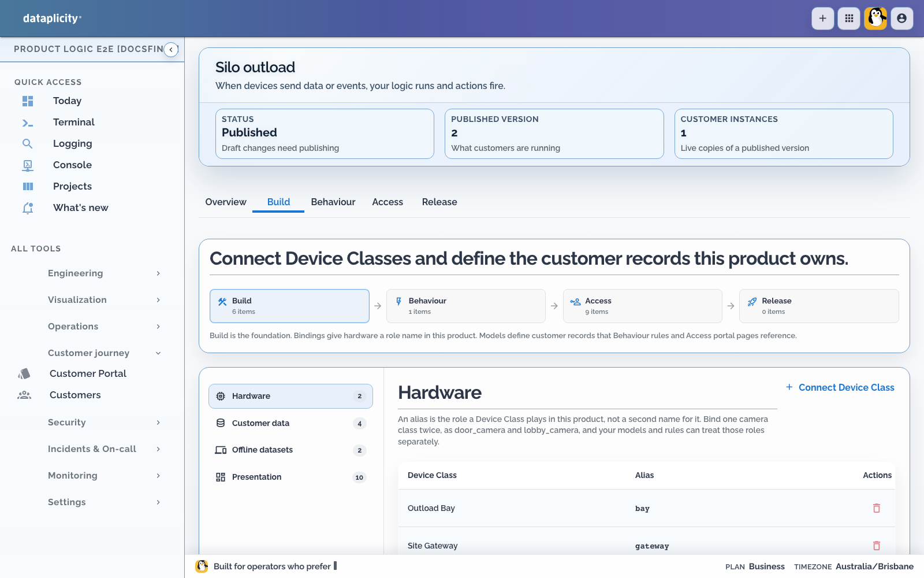Click the Alias column header

pos(644,475)
